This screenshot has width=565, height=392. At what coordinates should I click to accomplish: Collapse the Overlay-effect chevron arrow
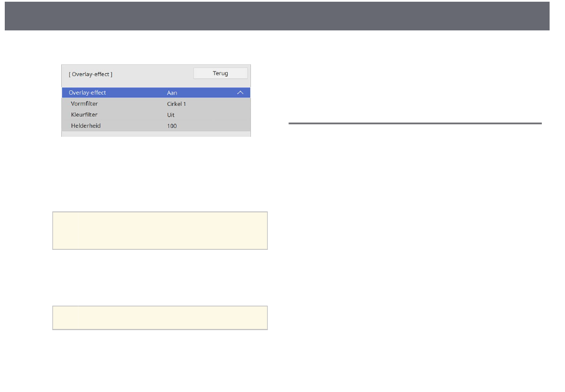[x=240, y=93]
